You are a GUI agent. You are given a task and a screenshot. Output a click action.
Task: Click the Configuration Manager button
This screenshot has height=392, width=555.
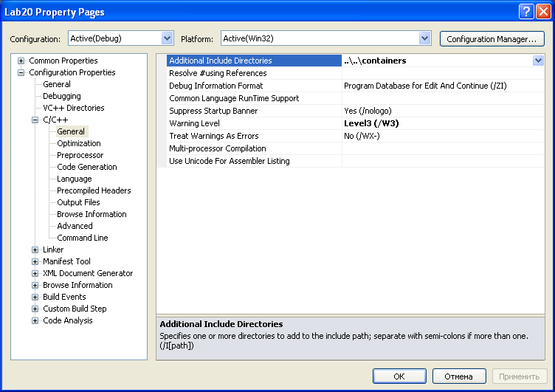tap(492, 38)
